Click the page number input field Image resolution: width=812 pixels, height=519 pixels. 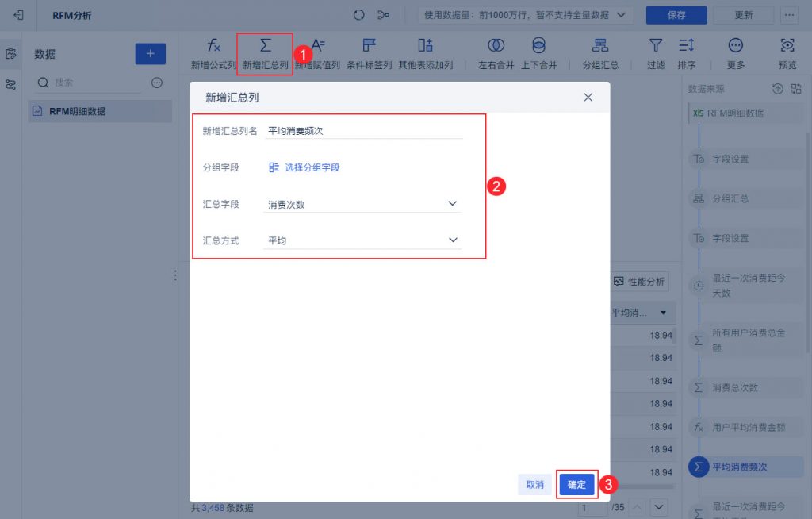click(592, 507)
